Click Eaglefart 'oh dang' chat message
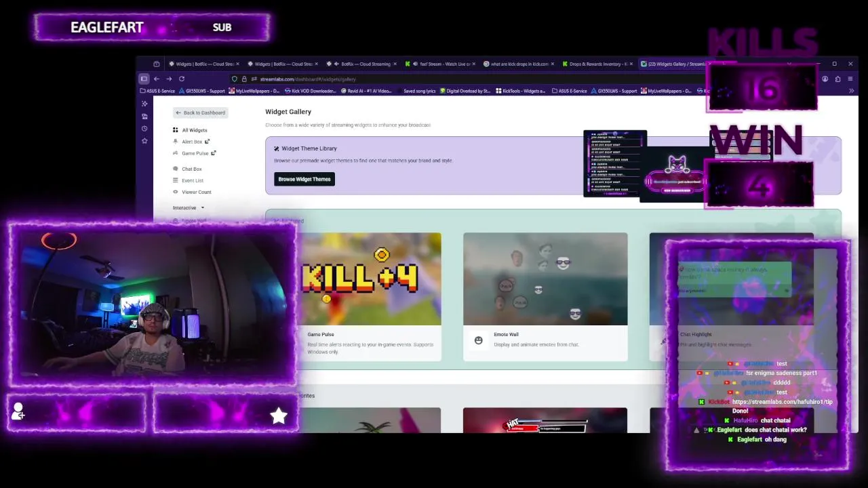Image resolution: width=868 pixels, height=488 pixels. pyautogui.click(x=757, y=439)
